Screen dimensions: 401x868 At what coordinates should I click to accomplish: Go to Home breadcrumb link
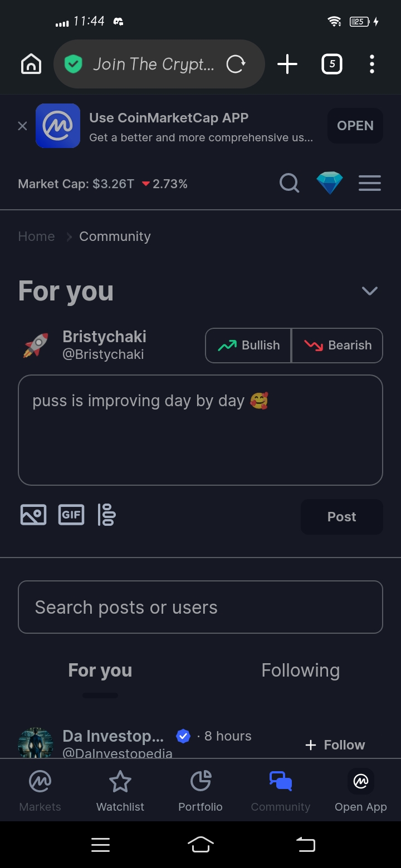tap(36, 236)
